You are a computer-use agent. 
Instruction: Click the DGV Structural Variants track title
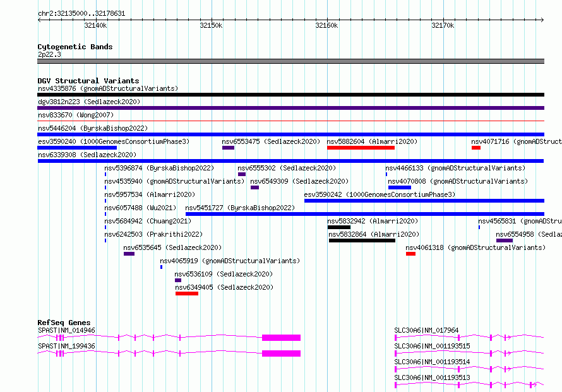click(88, 81)
